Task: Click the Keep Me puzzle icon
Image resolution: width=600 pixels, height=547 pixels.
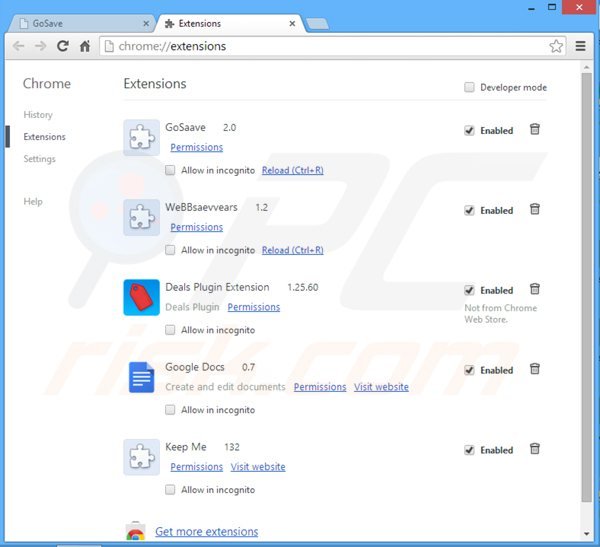Action: coord(142,457)
